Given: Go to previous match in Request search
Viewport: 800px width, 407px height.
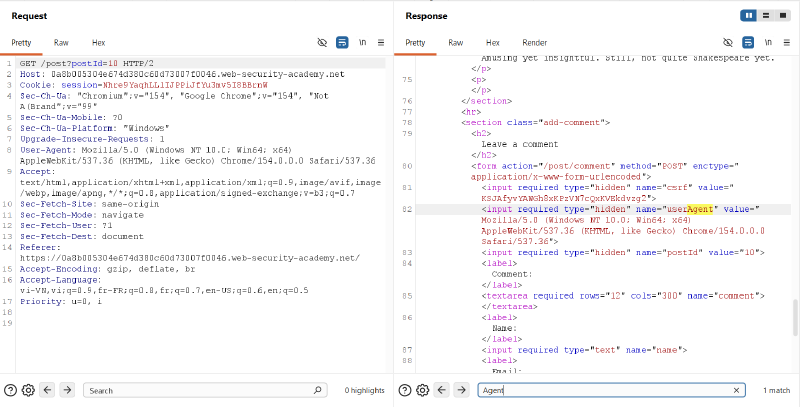Looking at the screenshot, I should click(x=47, y=390).
